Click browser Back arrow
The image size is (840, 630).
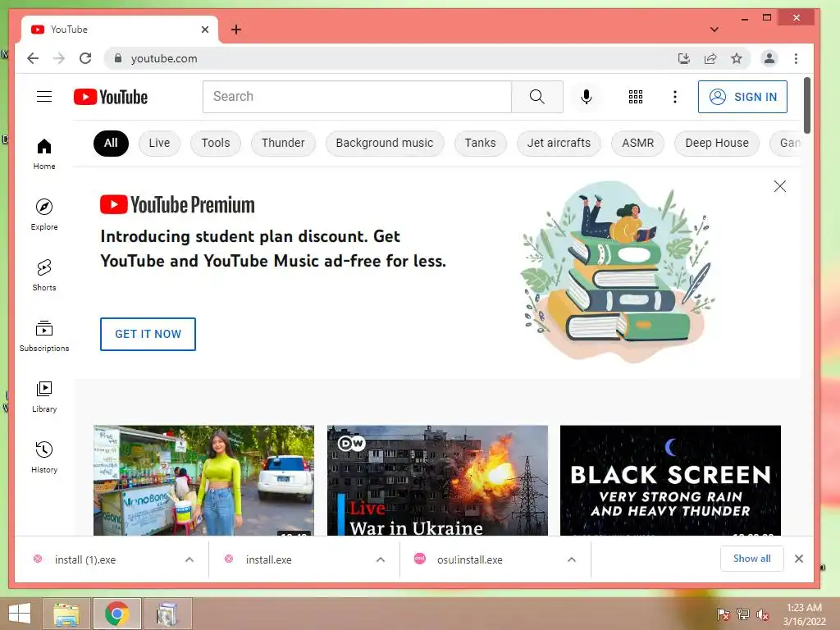pos(33,58)
